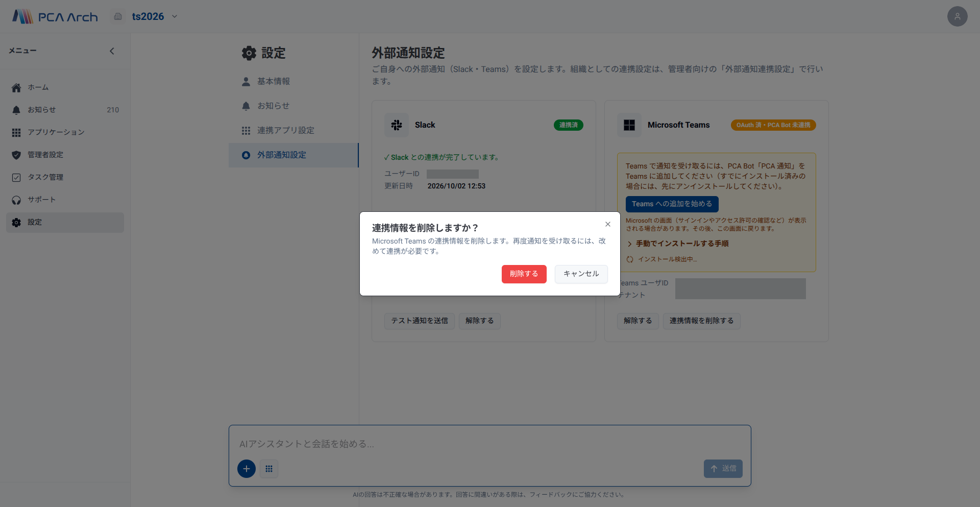Click the OAuth 済・PCA Bot 未連携 badge
This screenshot has height=507, width=980.
(x=773, y=125)
